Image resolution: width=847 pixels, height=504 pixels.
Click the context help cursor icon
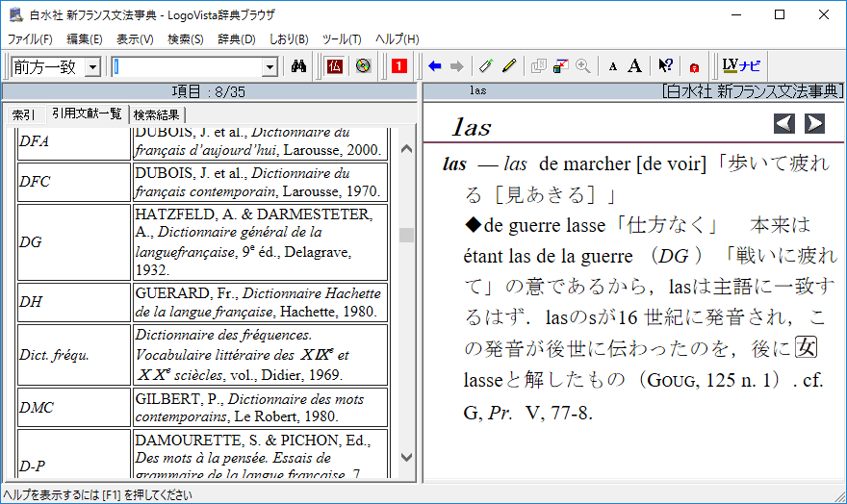(x=665, y=66)
